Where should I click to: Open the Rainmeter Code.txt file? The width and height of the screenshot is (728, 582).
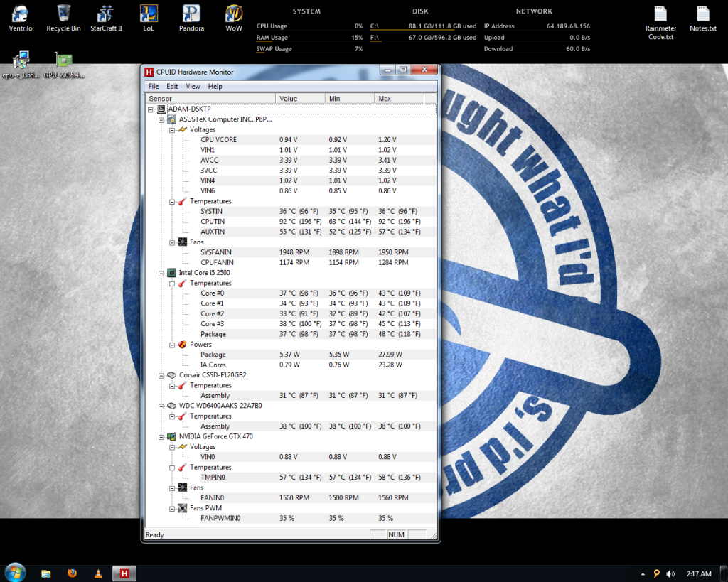(x=660, y=14)
